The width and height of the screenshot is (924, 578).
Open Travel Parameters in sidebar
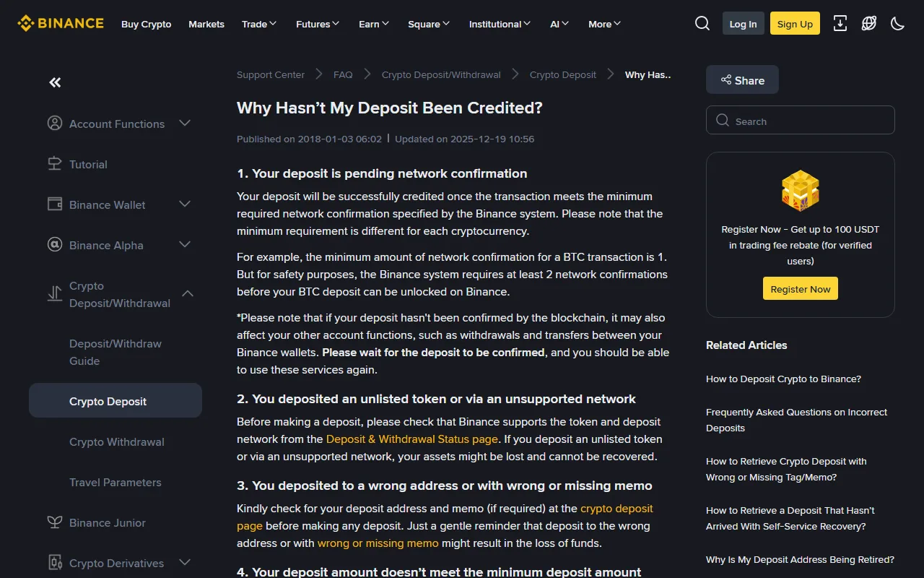(x=115, y=482)
